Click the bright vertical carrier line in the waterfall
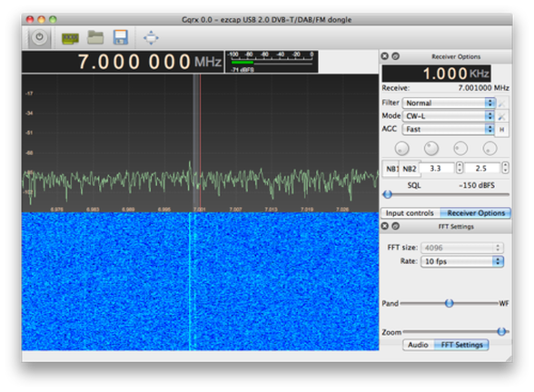Image resolution: width=534 pixels, height=392 pixels. (189, 281)
